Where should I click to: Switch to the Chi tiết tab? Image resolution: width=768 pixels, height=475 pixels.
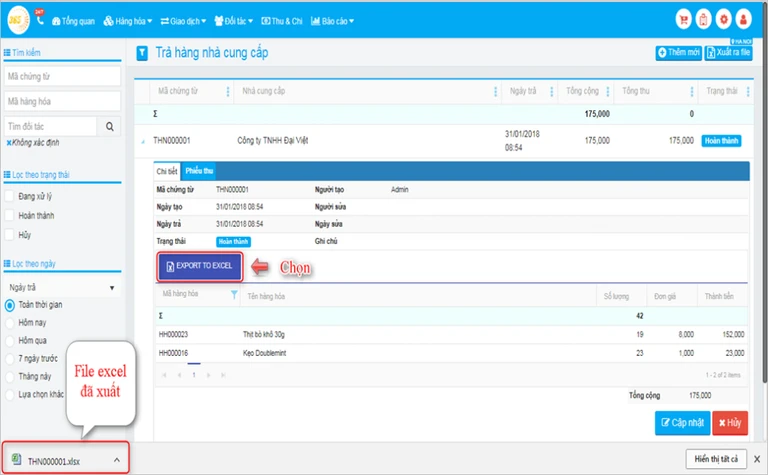tap(167, 171)
